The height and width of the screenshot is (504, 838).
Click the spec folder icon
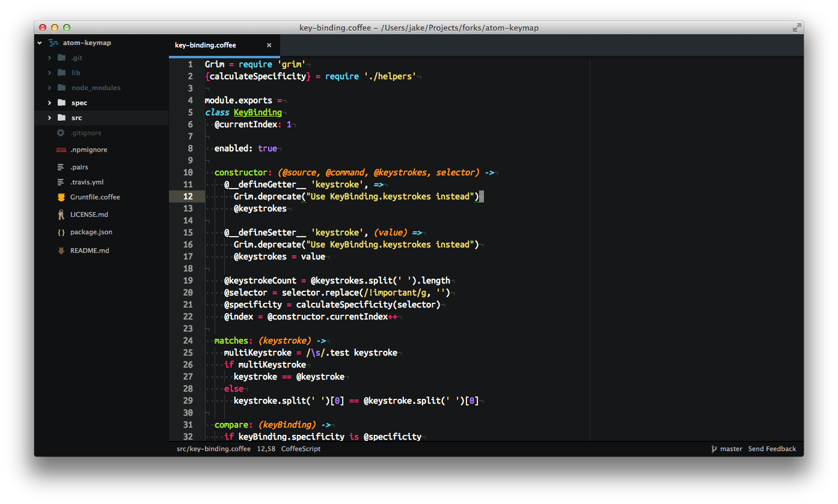(61, 103)
